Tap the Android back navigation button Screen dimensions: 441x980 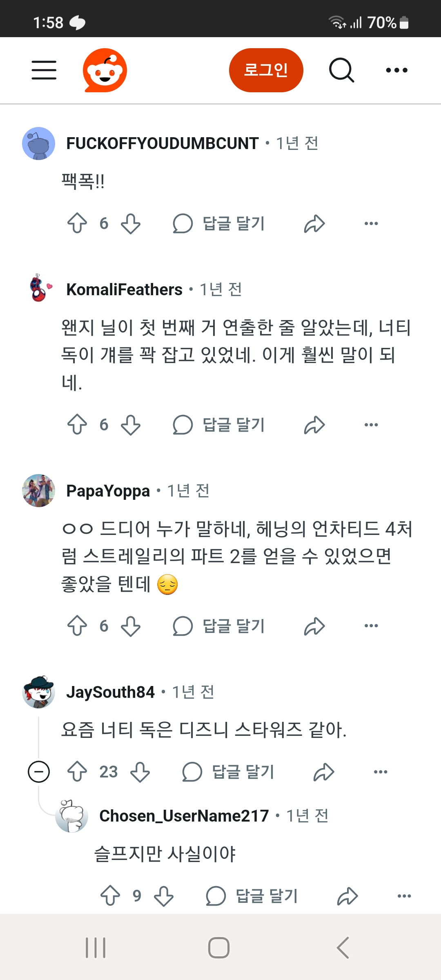(x=343, y=947)
